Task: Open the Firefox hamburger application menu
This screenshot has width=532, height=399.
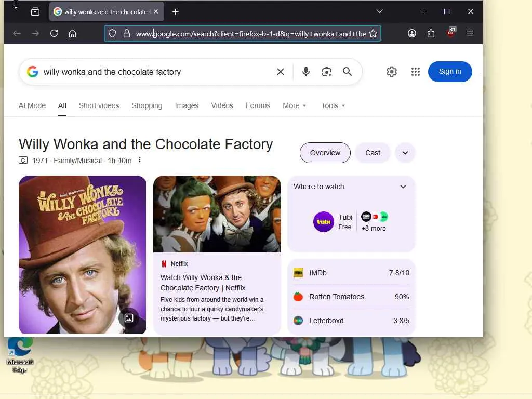Action: 470,33
